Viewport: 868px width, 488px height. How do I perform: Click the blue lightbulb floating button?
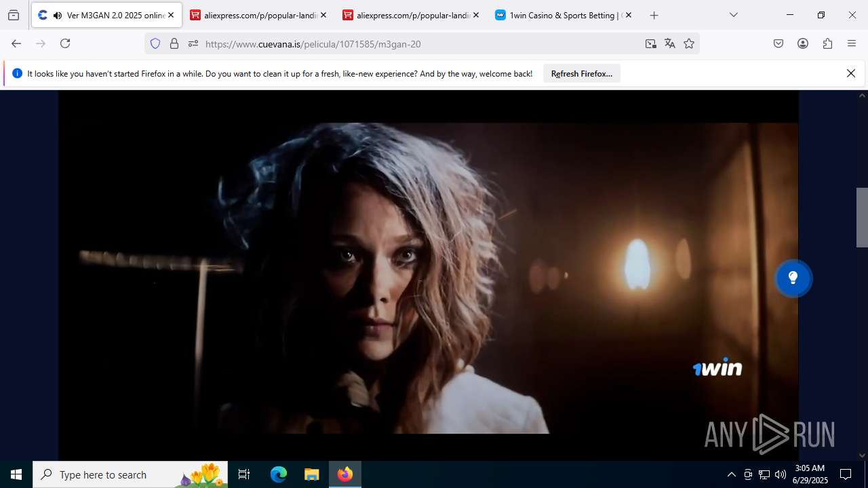(793, 278)
